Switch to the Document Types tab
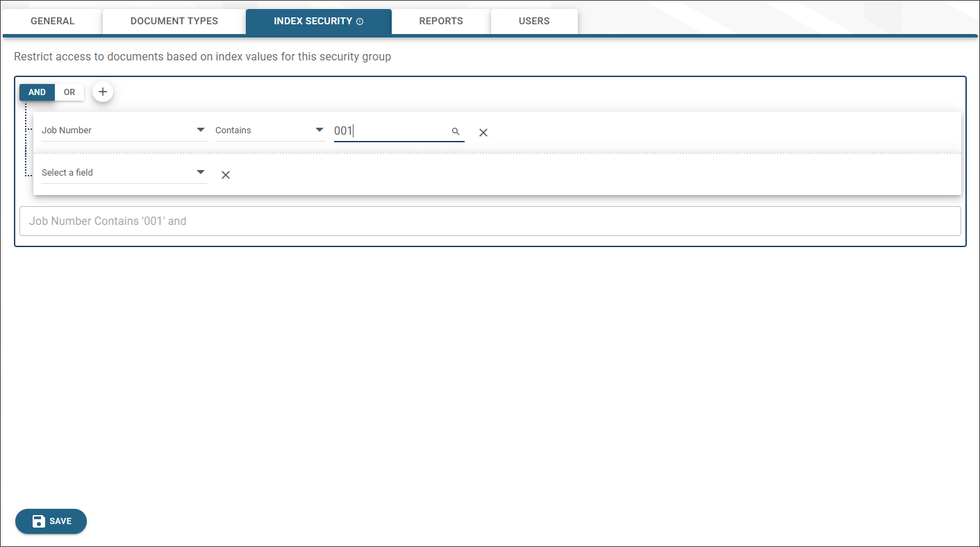 pyautogui.click(x=174, y=21)
